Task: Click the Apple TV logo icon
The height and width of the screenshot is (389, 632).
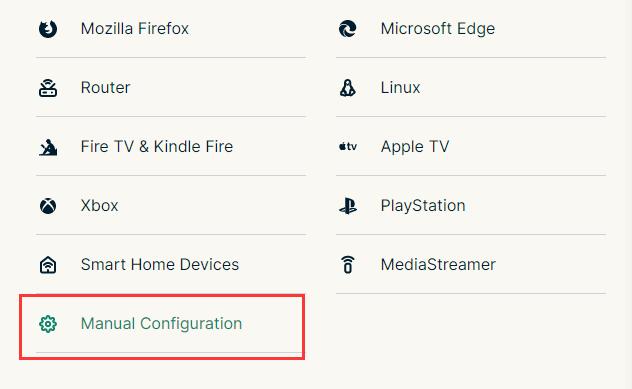Action: [x=347, y=147]
